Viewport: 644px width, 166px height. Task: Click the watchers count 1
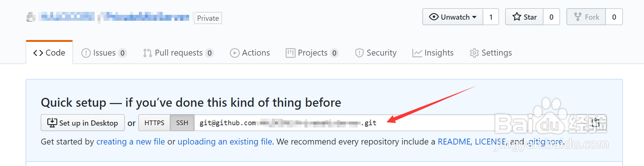(x=491, y=17)
